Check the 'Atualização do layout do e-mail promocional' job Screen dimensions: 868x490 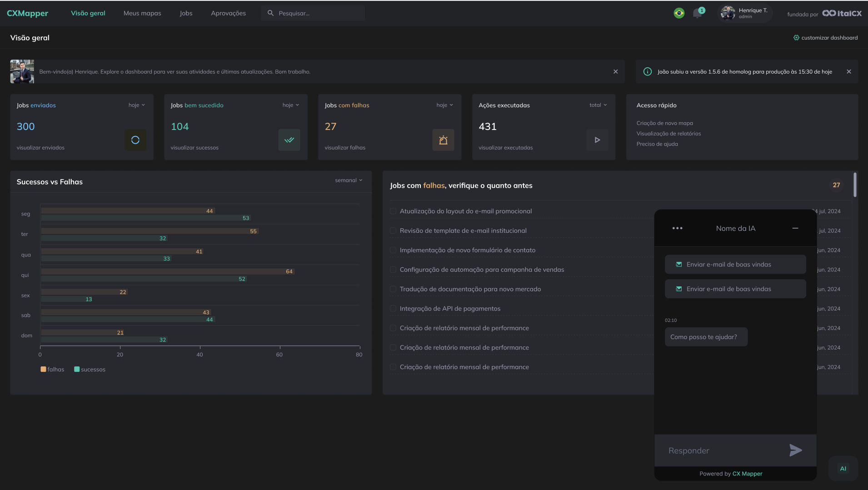click(393, 211)
